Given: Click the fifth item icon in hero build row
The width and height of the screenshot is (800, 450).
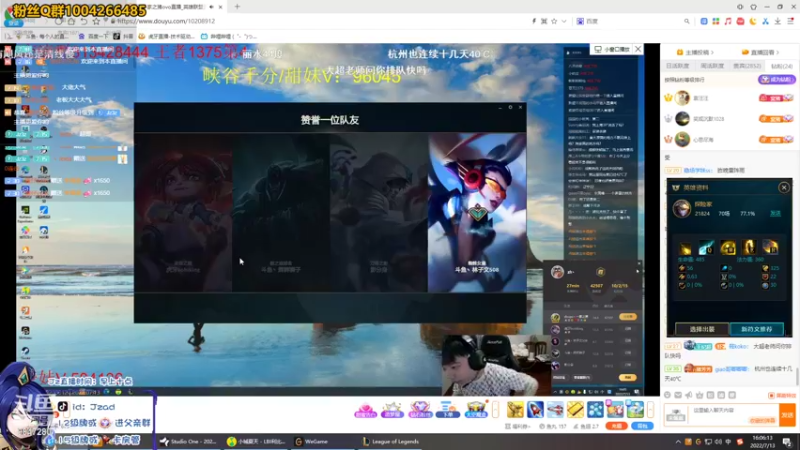Looking at the screenshot, I should (770, 248).
